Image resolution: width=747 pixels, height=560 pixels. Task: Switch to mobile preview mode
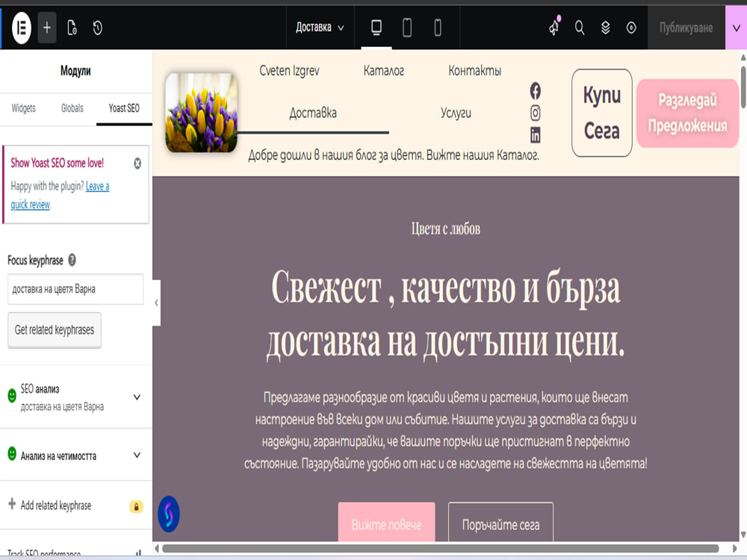coord(437,28)
